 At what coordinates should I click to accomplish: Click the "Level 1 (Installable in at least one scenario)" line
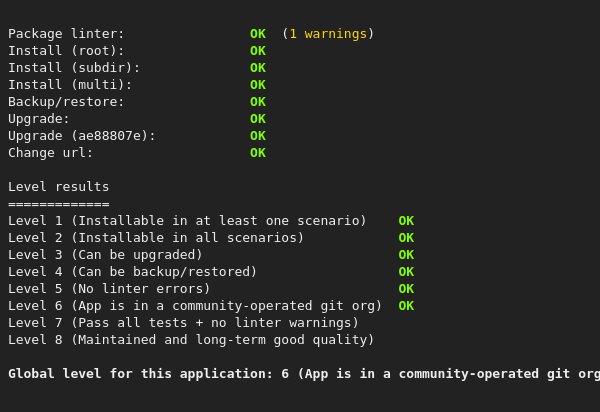tap(187, 221)
